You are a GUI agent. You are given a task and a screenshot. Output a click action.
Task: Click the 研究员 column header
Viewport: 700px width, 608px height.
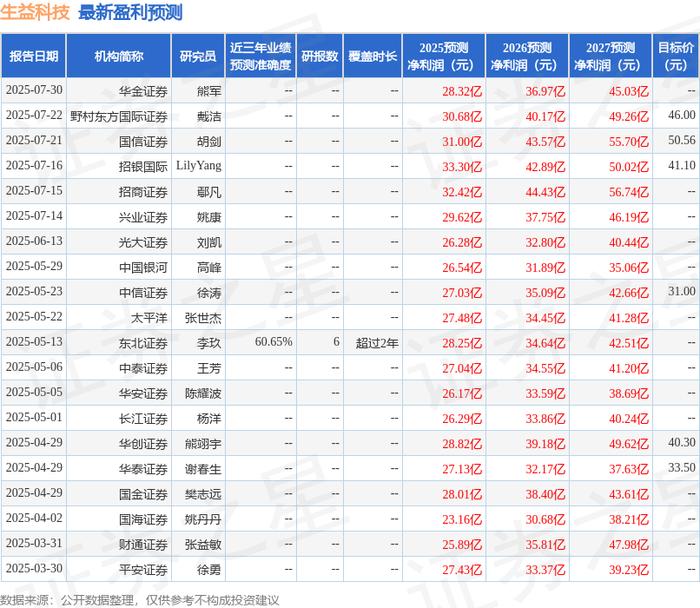pos(198,56)
